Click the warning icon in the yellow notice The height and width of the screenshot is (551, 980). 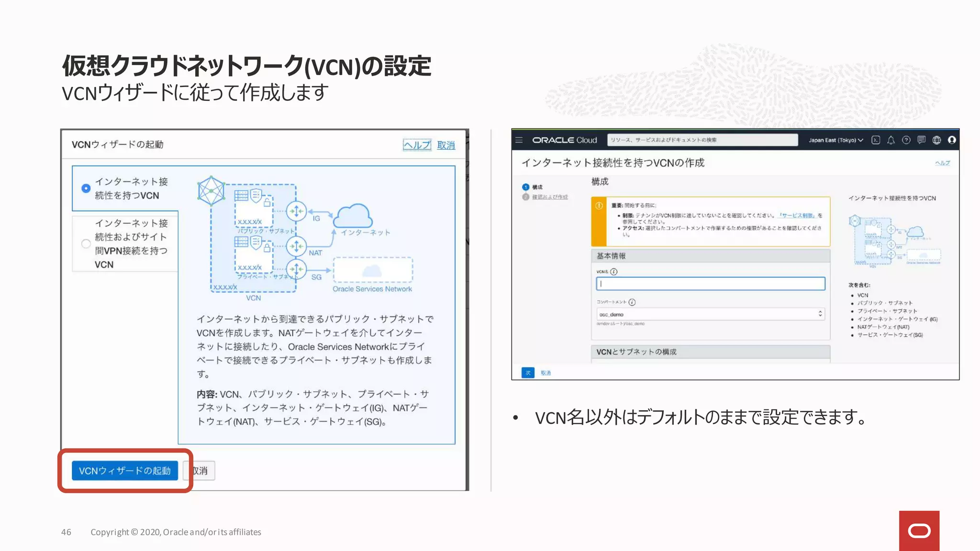[599, 206]
